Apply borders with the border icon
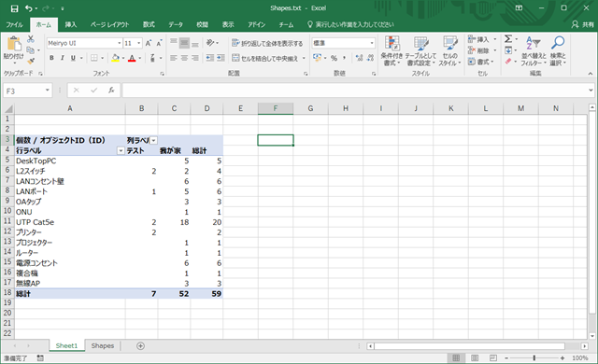598x364 pixels. [94, 58]
